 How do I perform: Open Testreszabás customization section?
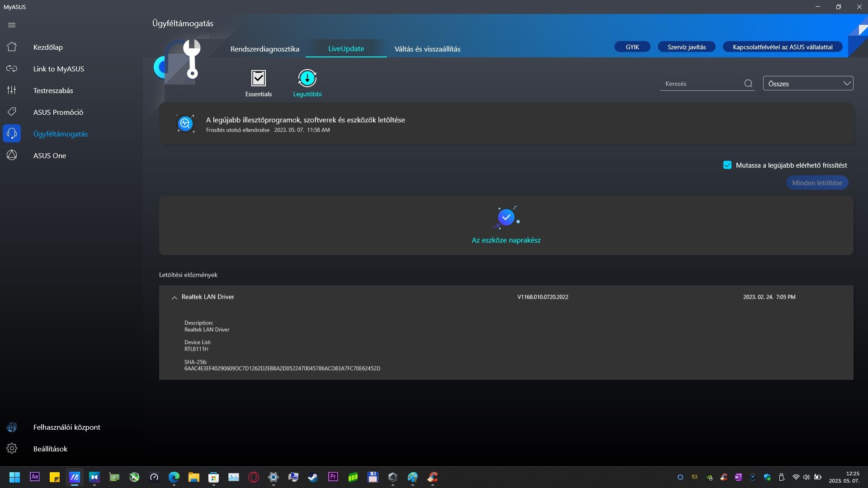pos(53,90)
